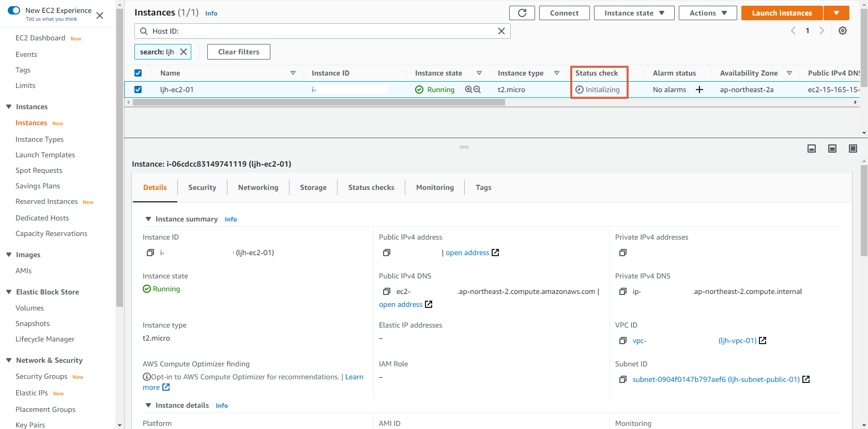Image resolution: width=868 pixels, height=429 pixels.
Task: Open the Instance state dropdown button
Action: [634, 13]
